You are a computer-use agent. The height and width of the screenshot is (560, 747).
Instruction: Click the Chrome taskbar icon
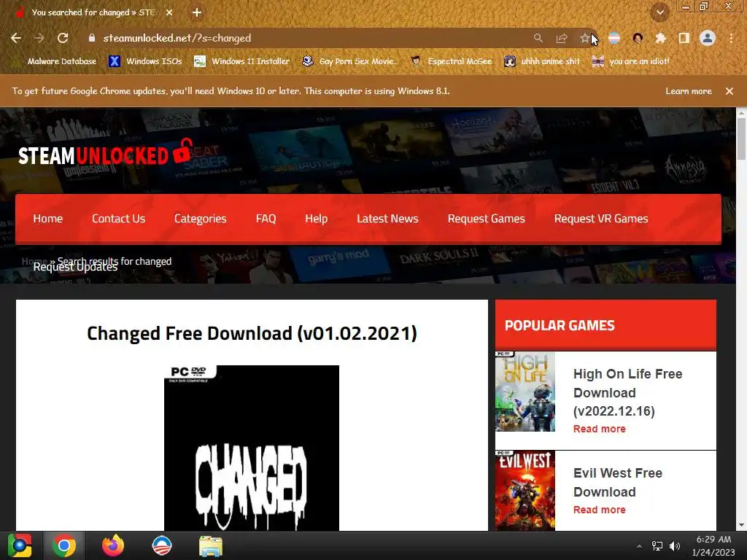point(64,545)
